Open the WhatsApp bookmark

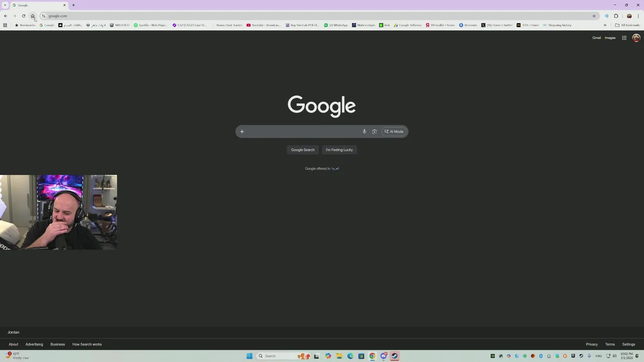(336, 25)
